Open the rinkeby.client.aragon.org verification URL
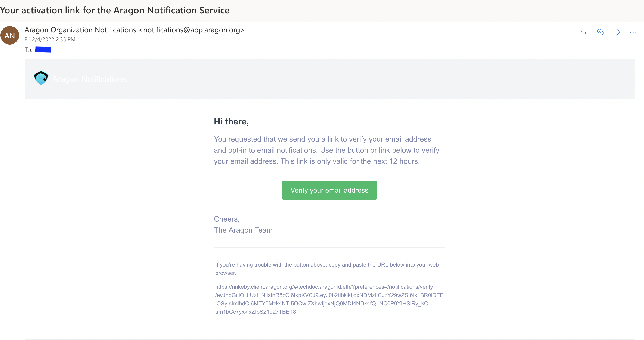Screen dimensions: 644x340 point(329,299)
